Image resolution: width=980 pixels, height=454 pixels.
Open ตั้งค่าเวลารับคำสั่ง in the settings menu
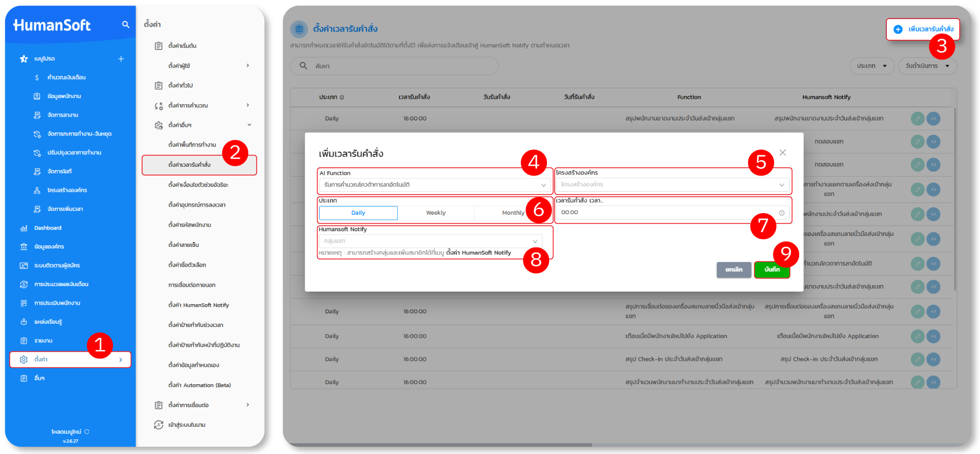(199, 165)
